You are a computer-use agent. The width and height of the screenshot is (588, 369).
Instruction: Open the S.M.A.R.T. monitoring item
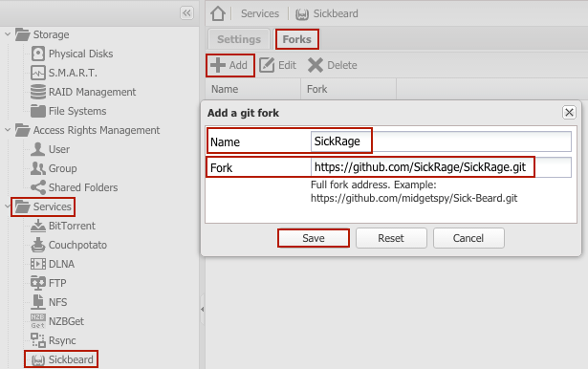pos(64,73)
